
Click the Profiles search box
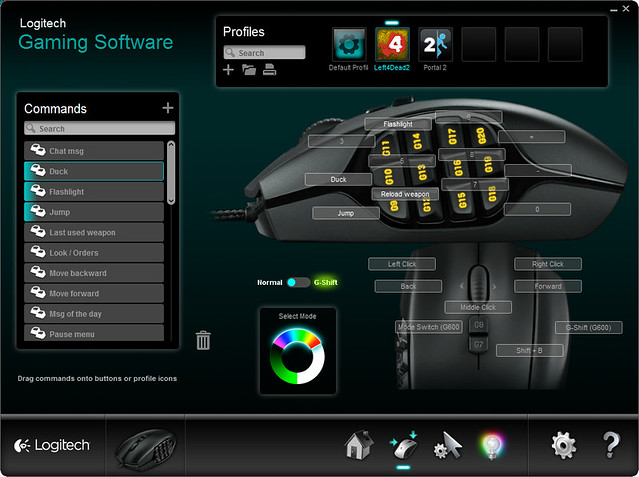point(264,53)
